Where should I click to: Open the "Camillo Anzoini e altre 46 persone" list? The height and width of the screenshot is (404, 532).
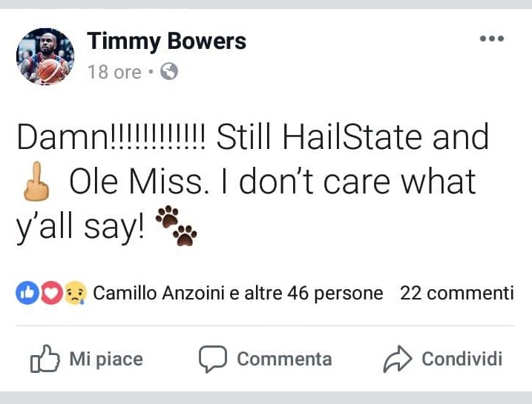click(237, 294)
